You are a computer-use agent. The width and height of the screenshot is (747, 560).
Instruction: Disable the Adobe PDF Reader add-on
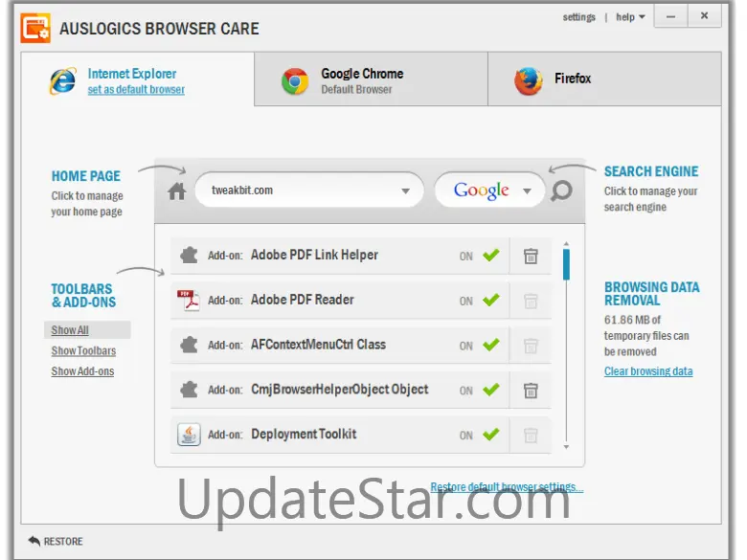pos(491,300)
